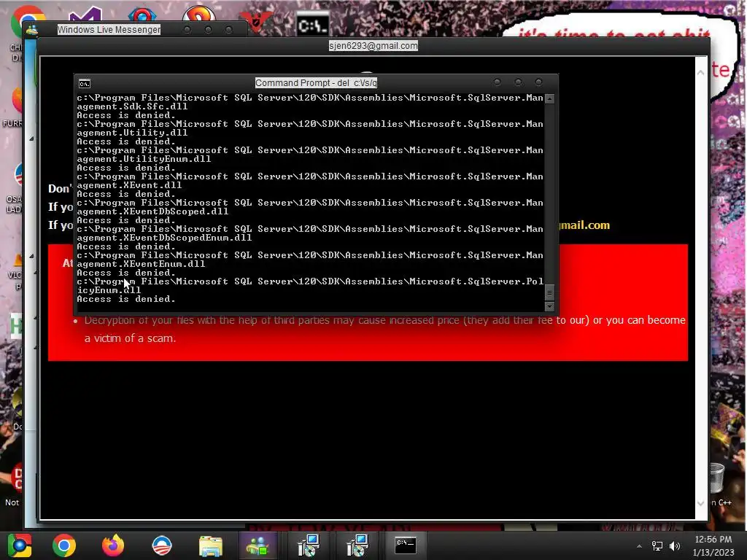Image resolution: width=747 pixels, height=560 pixels.
Task: Open the cmd shortcut on the desktop
Action: 312,26
